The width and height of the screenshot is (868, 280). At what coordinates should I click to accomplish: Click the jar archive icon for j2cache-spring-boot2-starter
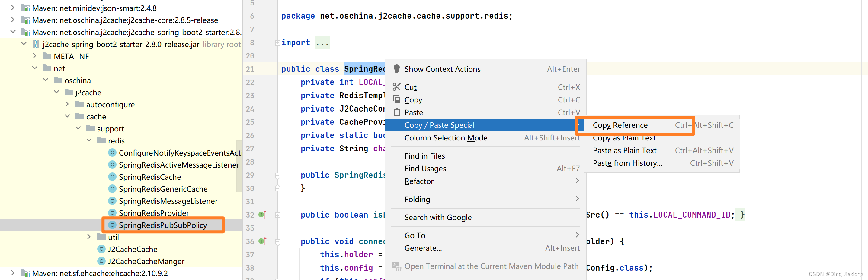point(36,44)
